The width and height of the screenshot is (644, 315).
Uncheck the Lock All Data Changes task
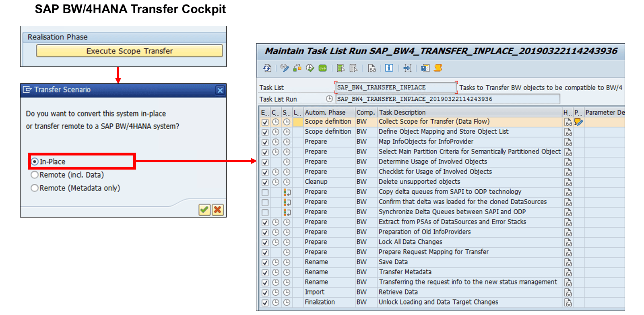coord(265,242)
